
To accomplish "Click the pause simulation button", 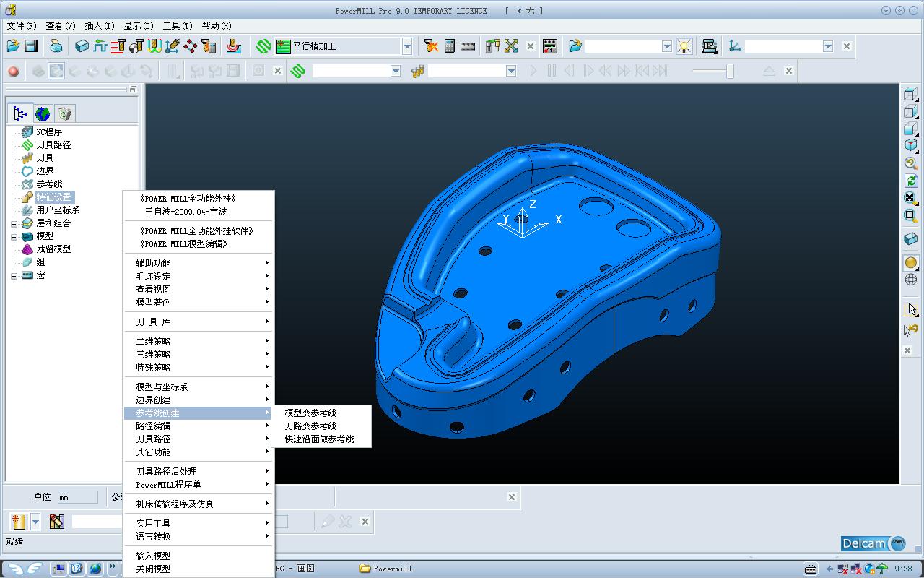I will (552, 71).
